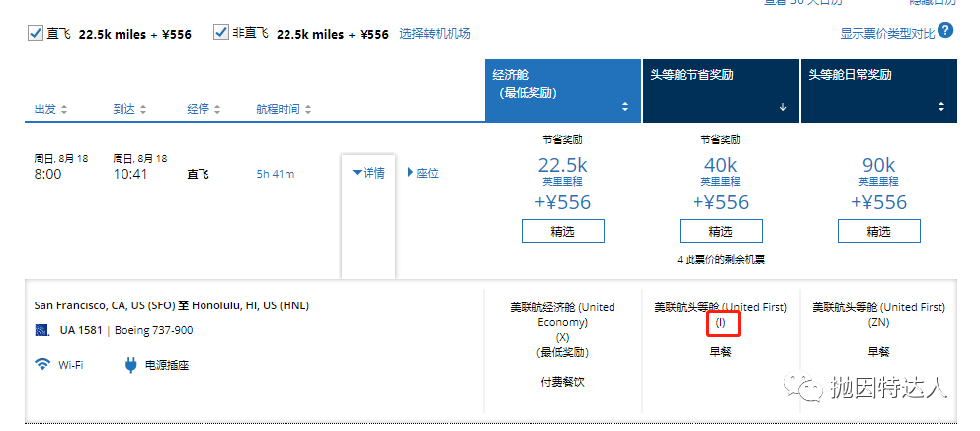Screen dimensions: 980x431
Task: Click the 22.5k miles economy price
Action: (563, 166)
